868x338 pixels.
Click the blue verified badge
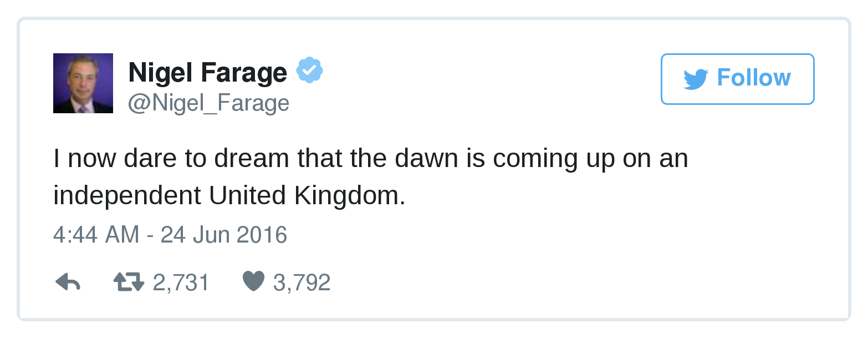(309, 70)
